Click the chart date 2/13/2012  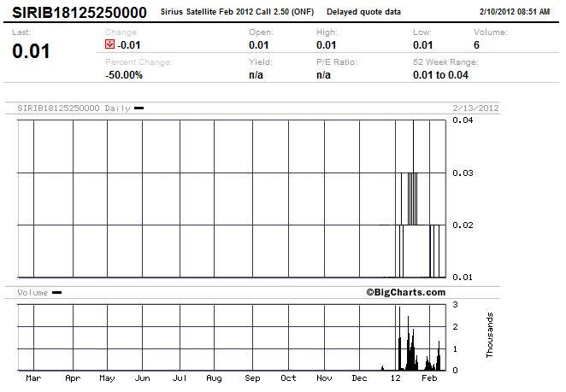click(x=475, y=108)
